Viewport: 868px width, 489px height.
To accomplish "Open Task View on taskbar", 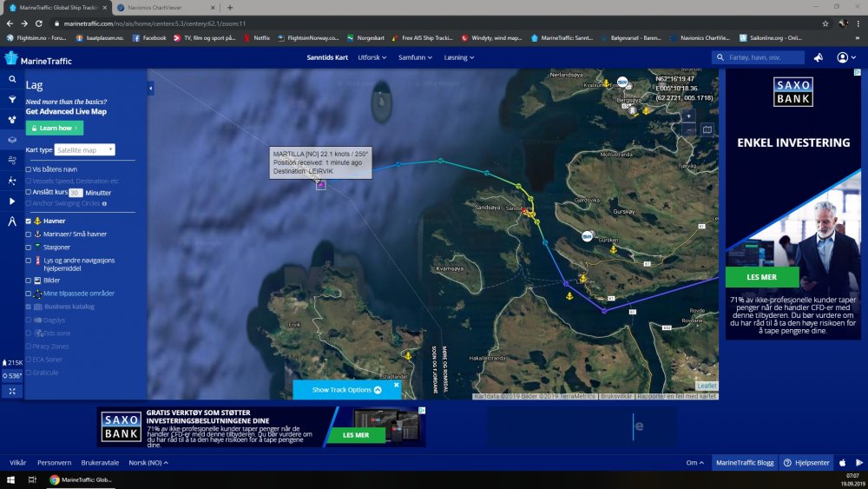I will click(x=32, y=479).
